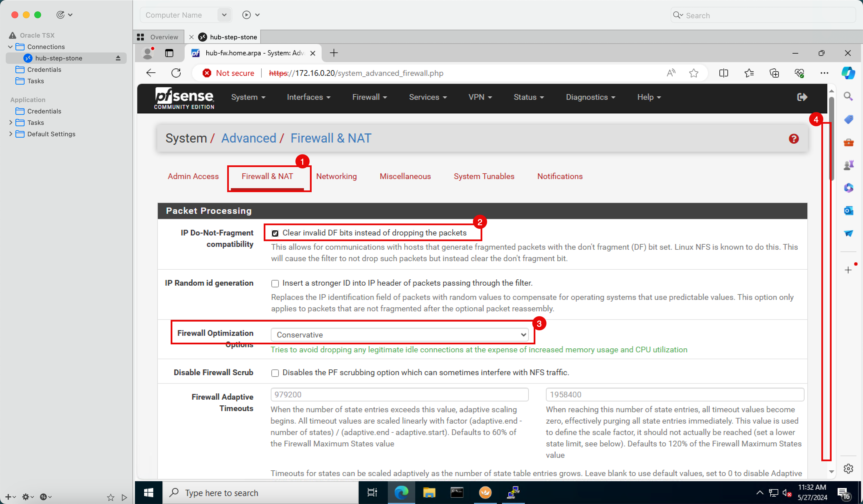Add page to favorites with the star icon
Image resolution: width=863 pixels, height=504 pixels.
(x=693, y=73)
